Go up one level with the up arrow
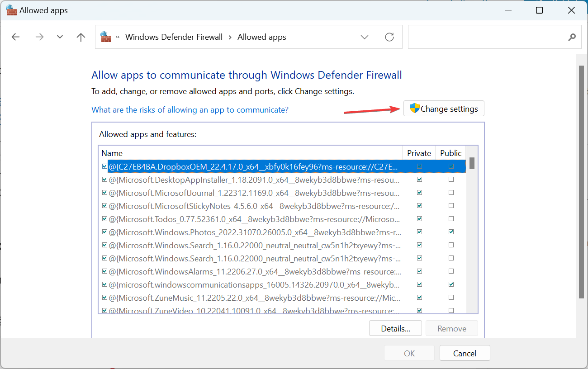The width and height of the screenshot is (588, 369). [x=81, y=37]
